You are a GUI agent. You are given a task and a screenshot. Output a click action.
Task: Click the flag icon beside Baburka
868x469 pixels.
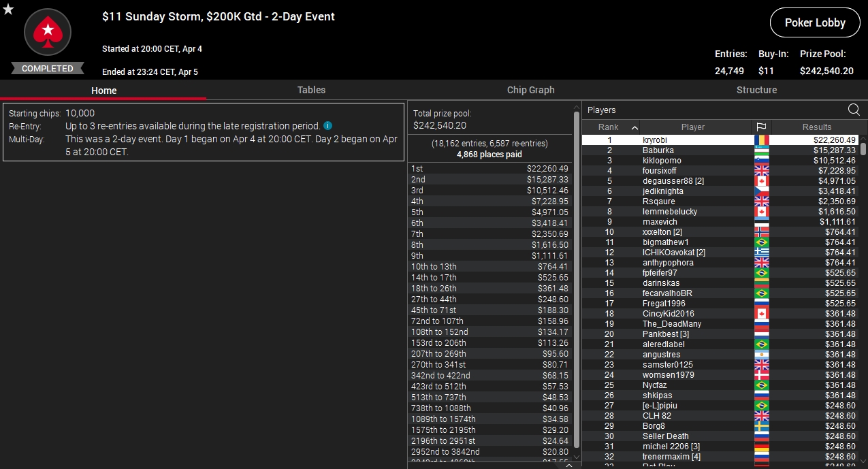761,150
